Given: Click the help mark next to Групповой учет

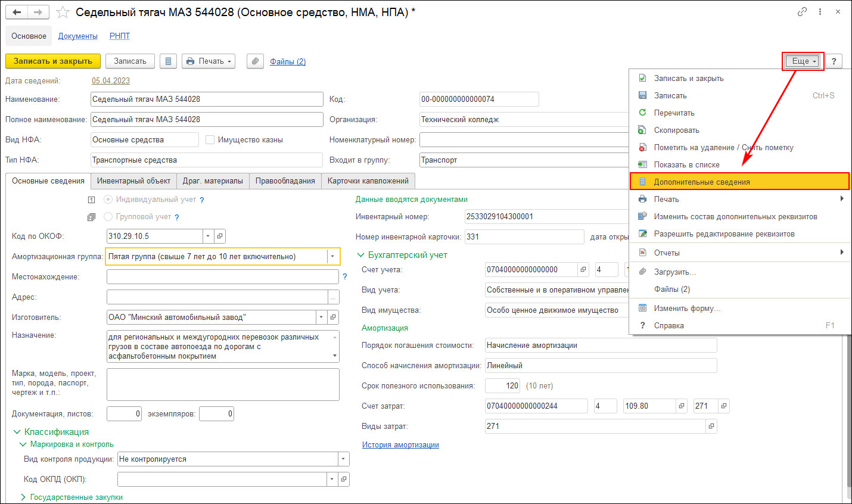Looking at the screenshot, I should pos(176,217).
